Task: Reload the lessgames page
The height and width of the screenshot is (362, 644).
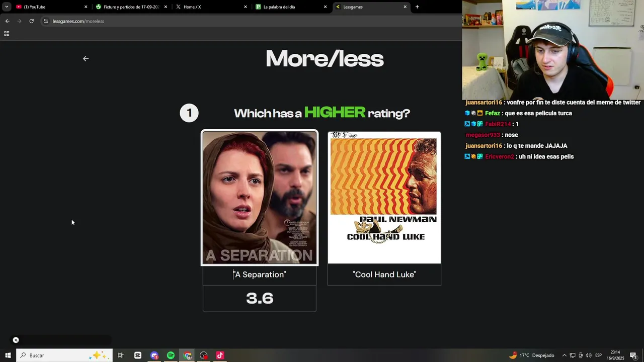Action: (x=31, y=21)
